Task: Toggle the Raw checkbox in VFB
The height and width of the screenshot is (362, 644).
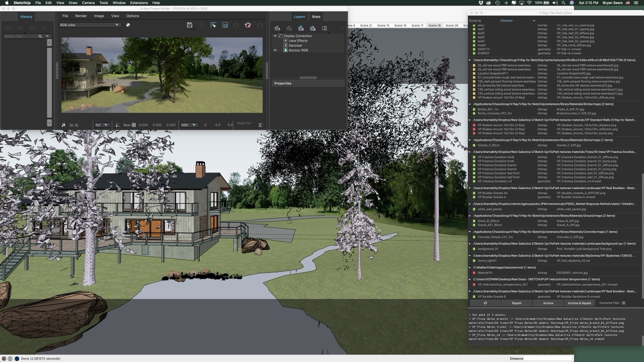Action: click(133, 125)
